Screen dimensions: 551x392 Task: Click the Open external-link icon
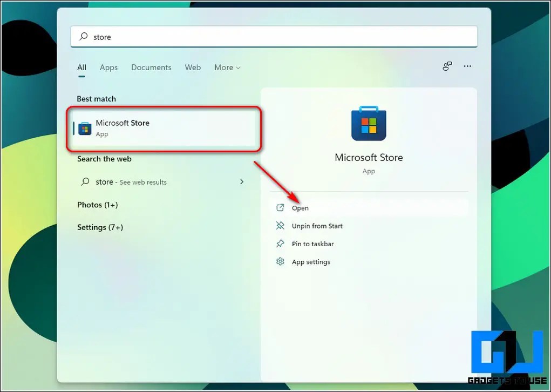coord(280,207)
